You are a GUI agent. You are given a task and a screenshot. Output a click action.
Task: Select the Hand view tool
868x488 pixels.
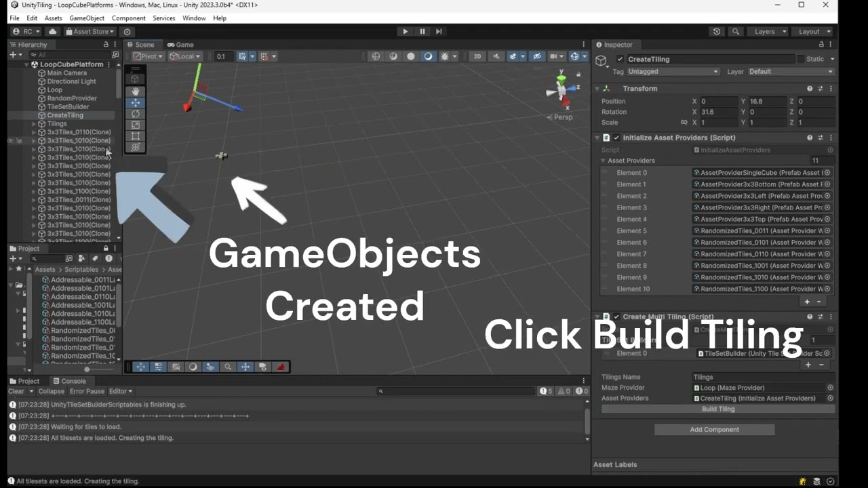(x=136, y=91)
